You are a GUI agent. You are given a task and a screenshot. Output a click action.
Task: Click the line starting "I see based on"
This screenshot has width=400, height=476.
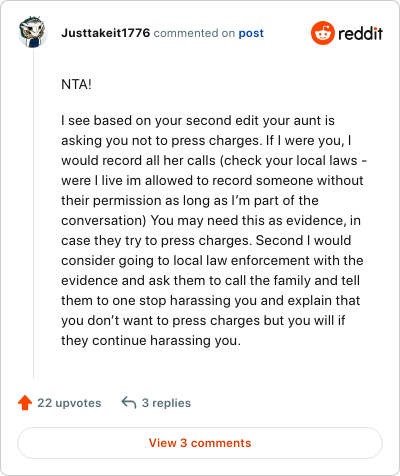198,121
